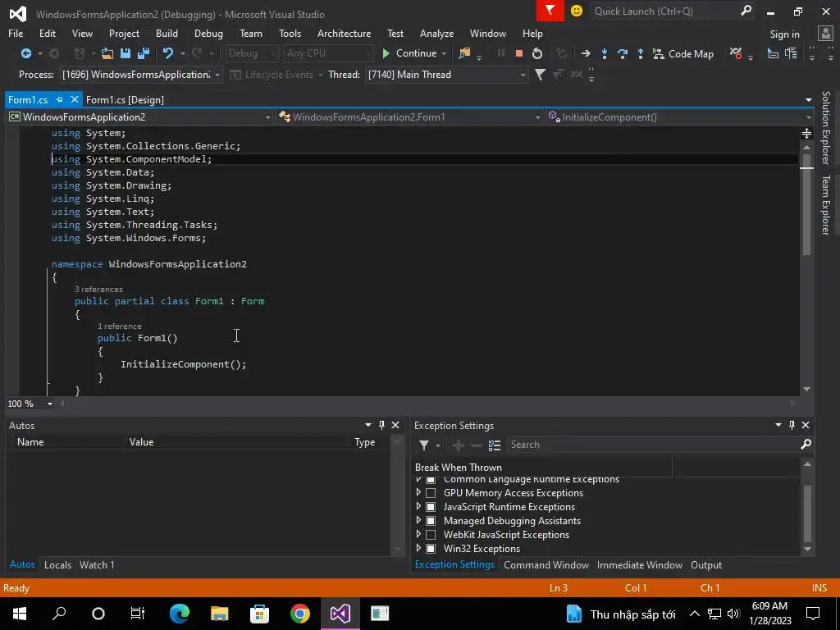Click the pin icon on Form1.cs tab
840x630 pixels.
click(x=59, y=99)
